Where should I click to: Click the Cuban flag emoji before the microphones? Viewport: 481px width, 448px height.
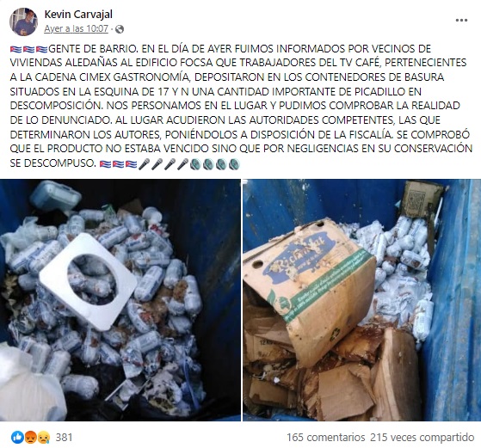tap(131, 163)
